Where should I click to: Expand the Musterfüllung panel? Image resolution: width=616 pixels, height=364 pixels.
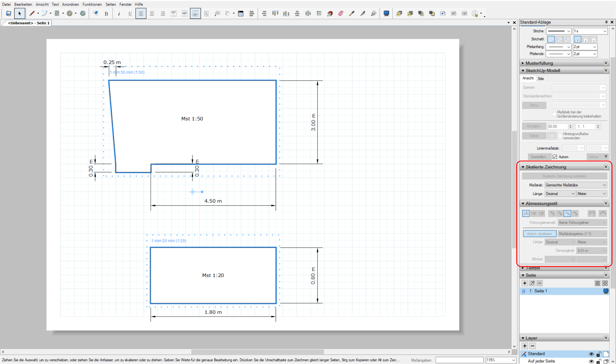pyautogui.click(x=539, y=63)
